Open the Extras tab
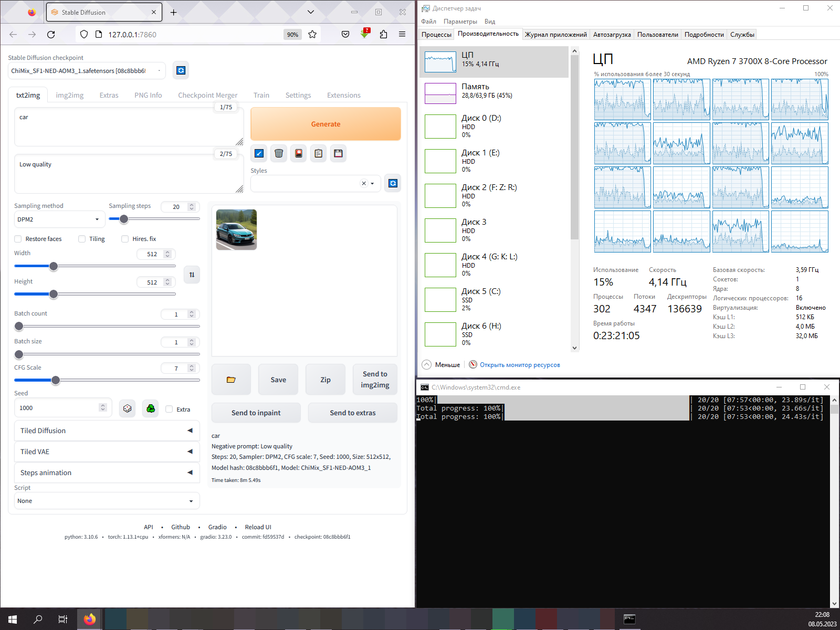 tap(109, 95)
